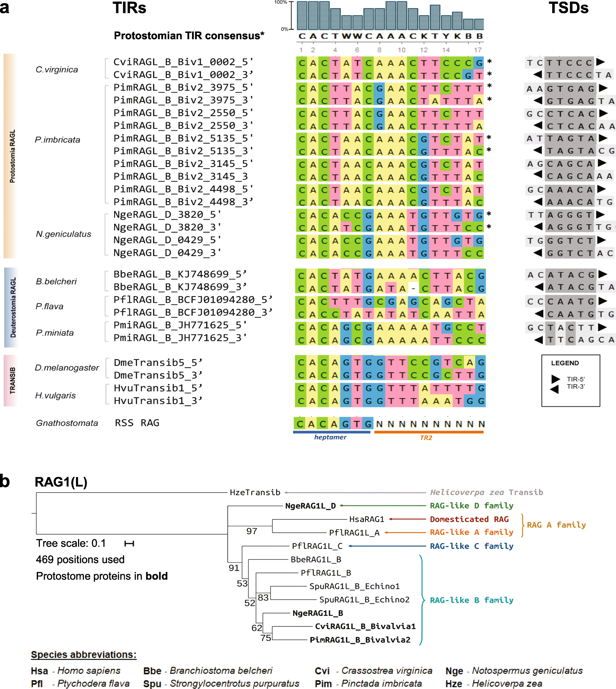The width and height of the screenshot is (616, 689).
Task: Click species name 'H.vulgaris'
Action: coord(55,395)
